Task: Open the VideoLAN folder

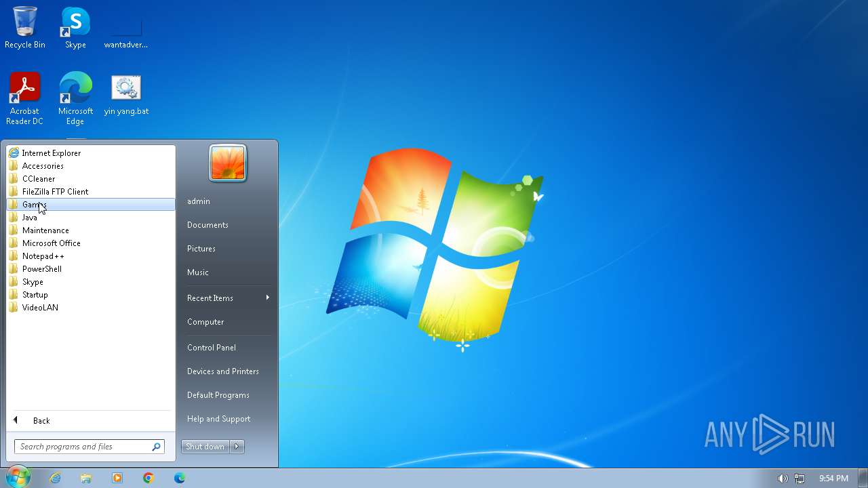Action: (x=91, y=308)
